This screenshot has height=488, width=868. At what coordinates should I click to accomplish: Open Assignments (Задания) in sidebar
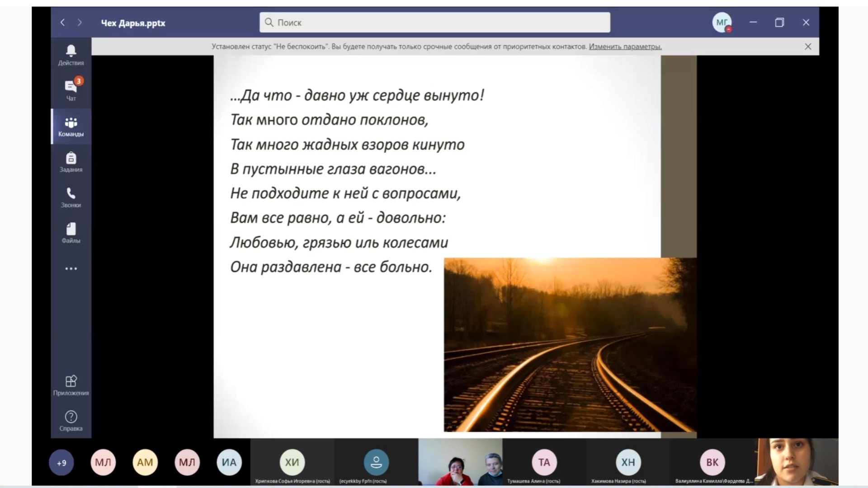(x=71, y=162)
